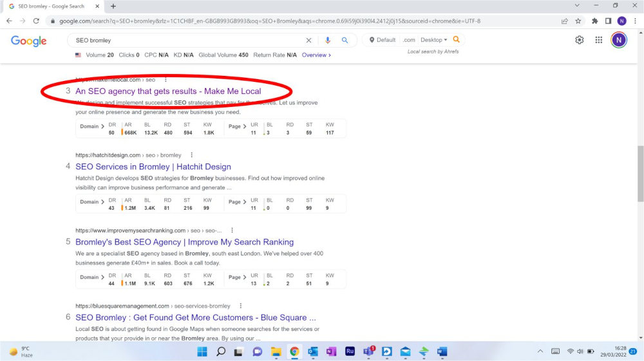Screen dimensions: 644x361
Task: Open Outlook from the taskbar
Action: [x=312, y=351]
